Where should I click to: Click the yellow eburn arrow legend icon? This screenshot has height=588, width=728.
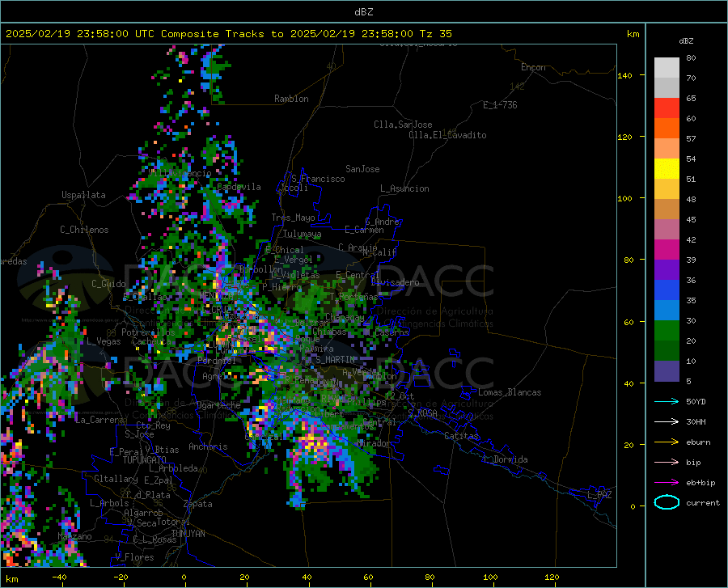[667, 442]
